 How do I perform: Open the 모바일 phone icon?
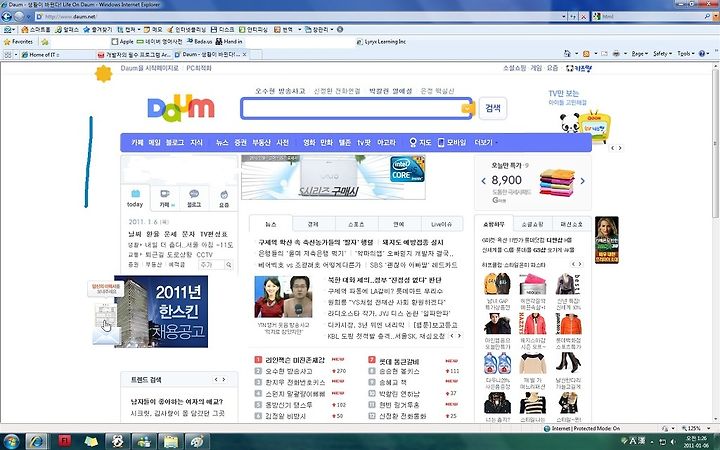pos(441,143)
